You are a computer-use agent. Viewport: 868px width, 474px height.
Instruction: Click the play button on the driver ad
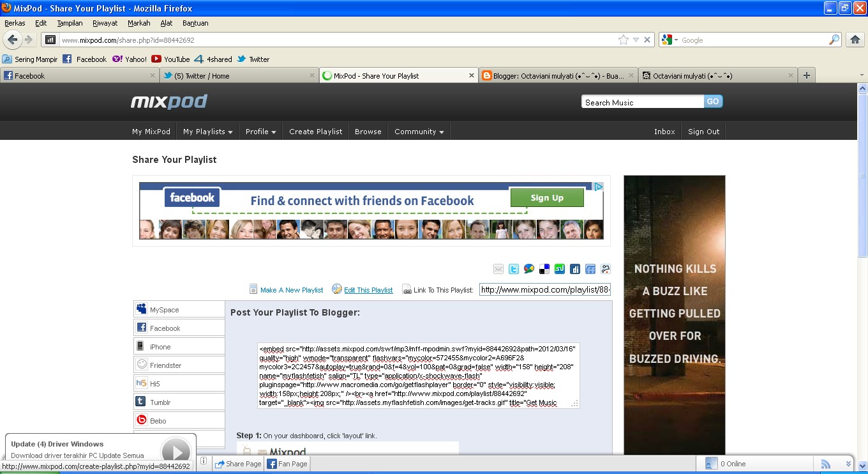point(176,451)
